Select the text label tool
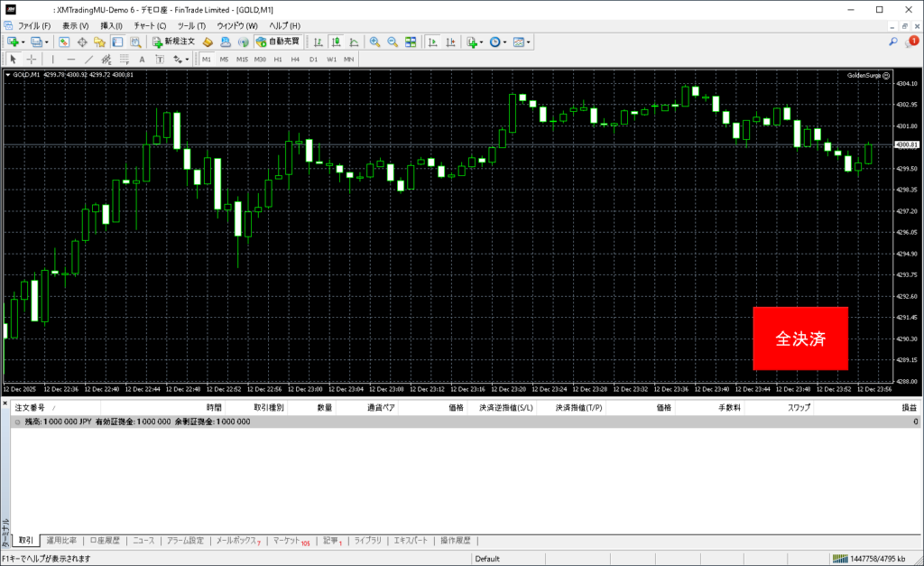Viewport: 924px width, 566px height. coord(142,60)
